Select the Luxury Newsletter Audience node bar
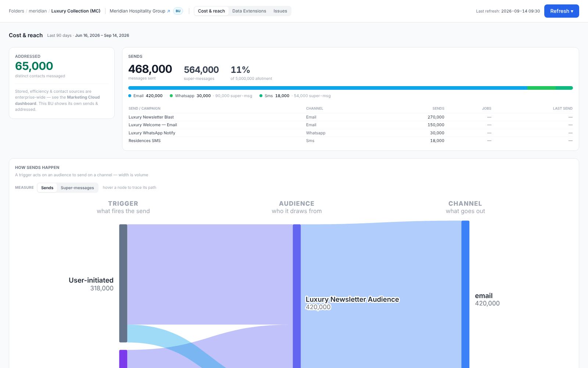588x368 pixels. [x=297, y=296]
